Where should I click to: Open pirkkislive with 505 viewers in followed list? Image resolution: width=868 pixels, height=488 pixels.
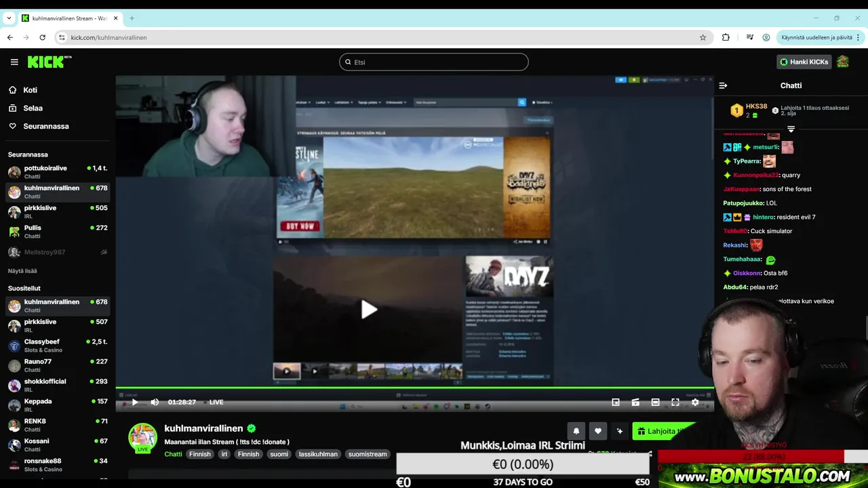[x=58, y=211]
